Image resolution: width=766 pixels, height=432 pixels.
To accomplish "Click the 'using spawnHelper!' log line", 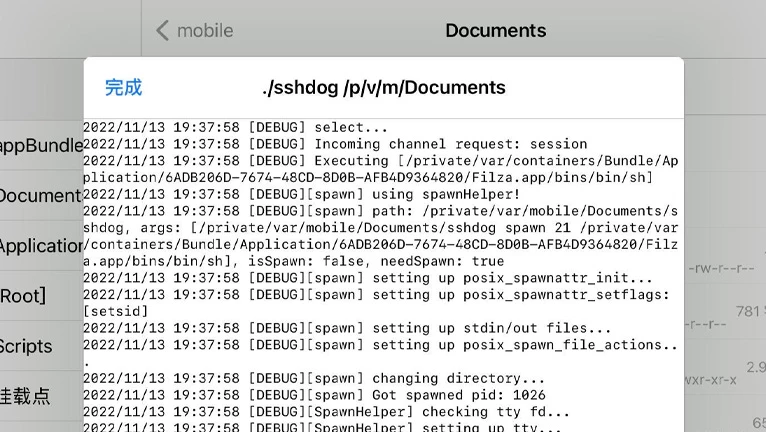I will click(x=301, y=194).
